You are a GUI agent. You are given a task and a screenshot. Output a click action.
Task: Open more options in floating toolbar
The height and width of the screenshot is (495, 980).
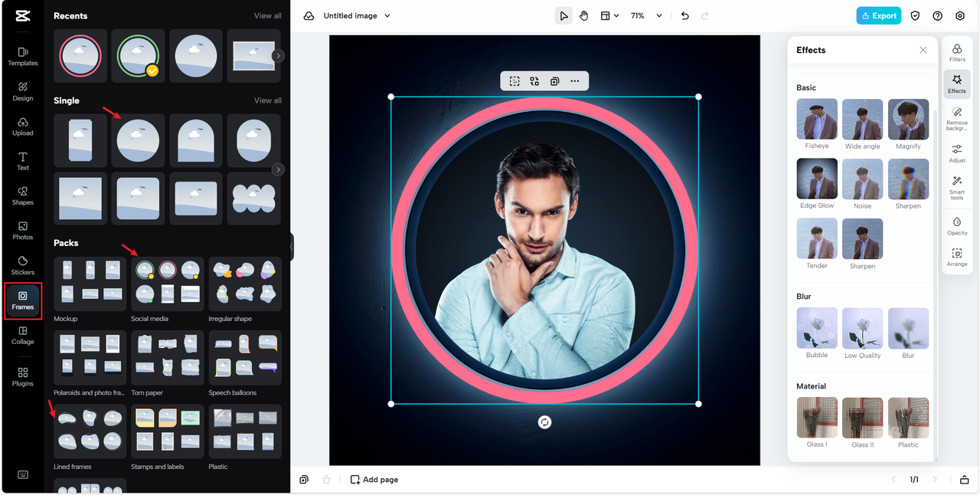tap(574, 80)
